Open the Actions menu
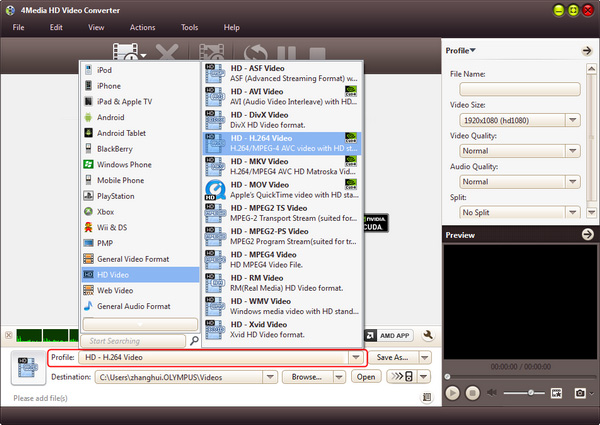600x425 pixels. (142, 27)
